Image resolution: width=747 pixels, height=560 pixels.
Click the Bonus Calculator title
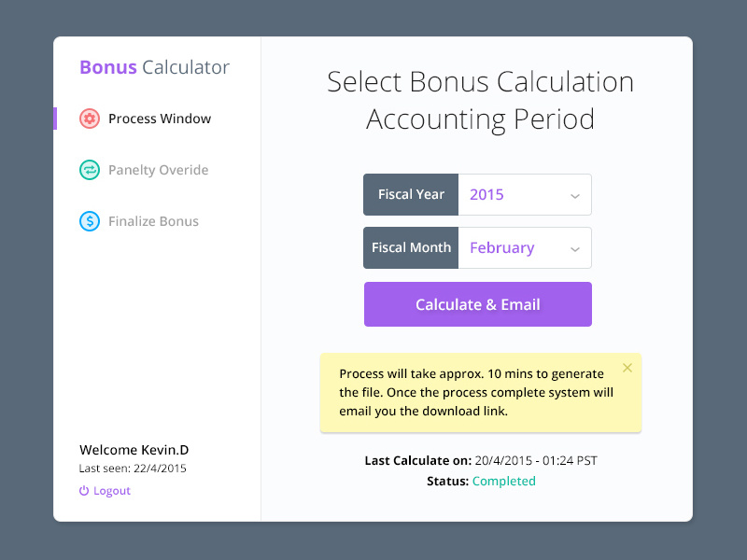click(x=153, y=67)
